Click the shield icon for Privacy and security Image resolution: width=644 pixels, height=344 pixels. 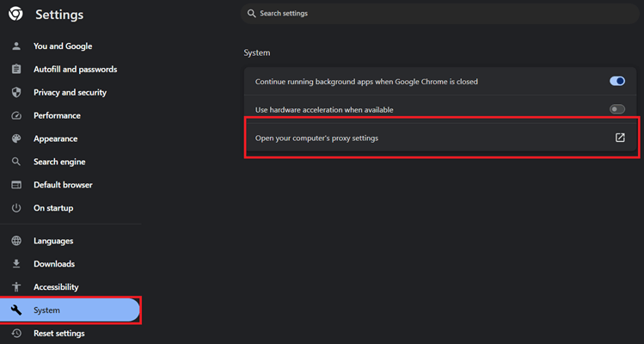(15, 93)
